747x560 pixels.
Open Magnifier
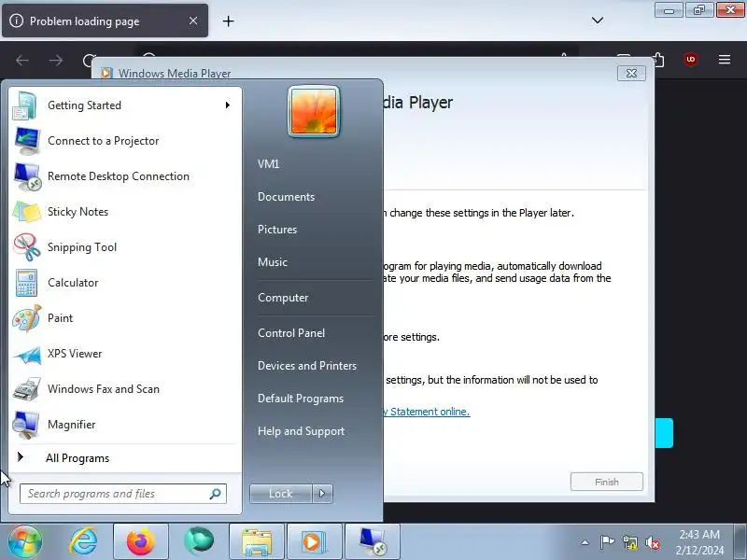tap(125, 425)
